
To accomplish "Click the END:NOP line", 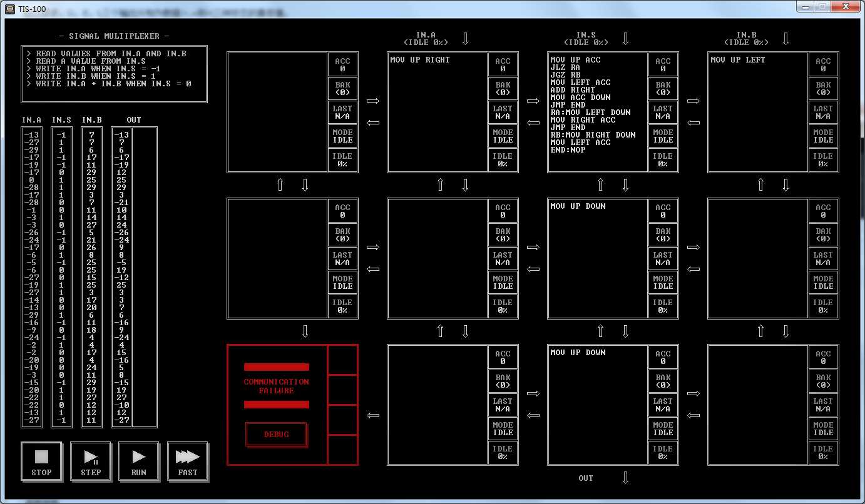I will tap(568, 150).
